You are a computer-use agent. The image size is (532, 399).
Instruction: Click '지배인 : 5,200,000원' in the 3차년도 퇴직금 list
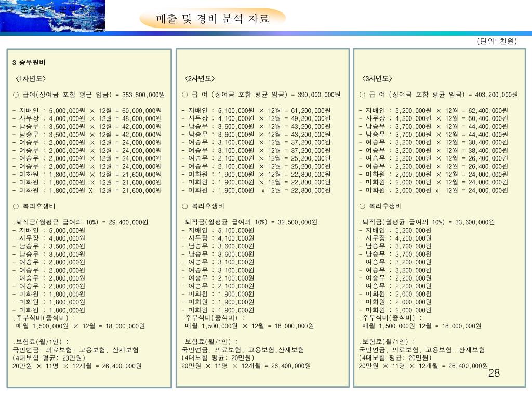click(395, 230)
